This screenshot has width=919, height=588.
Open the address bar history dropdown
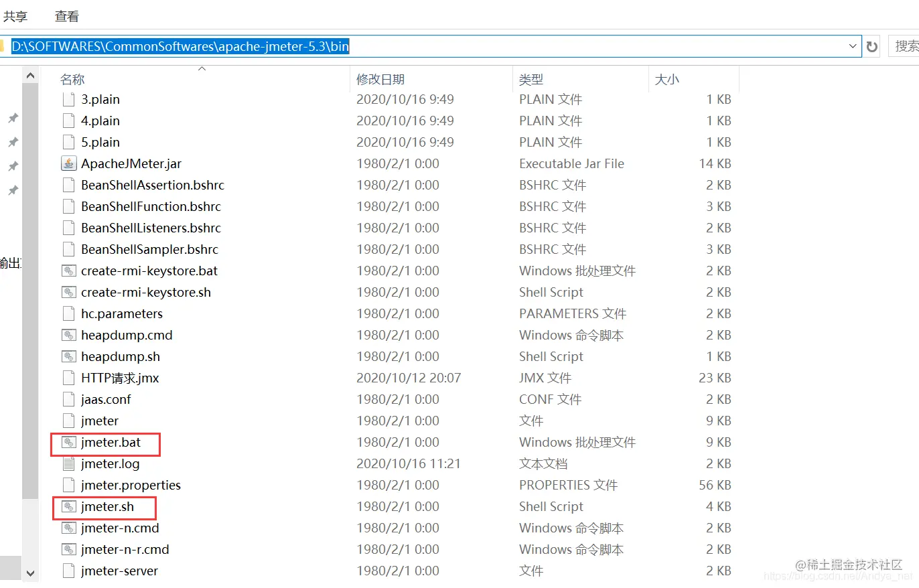(853, 46)
